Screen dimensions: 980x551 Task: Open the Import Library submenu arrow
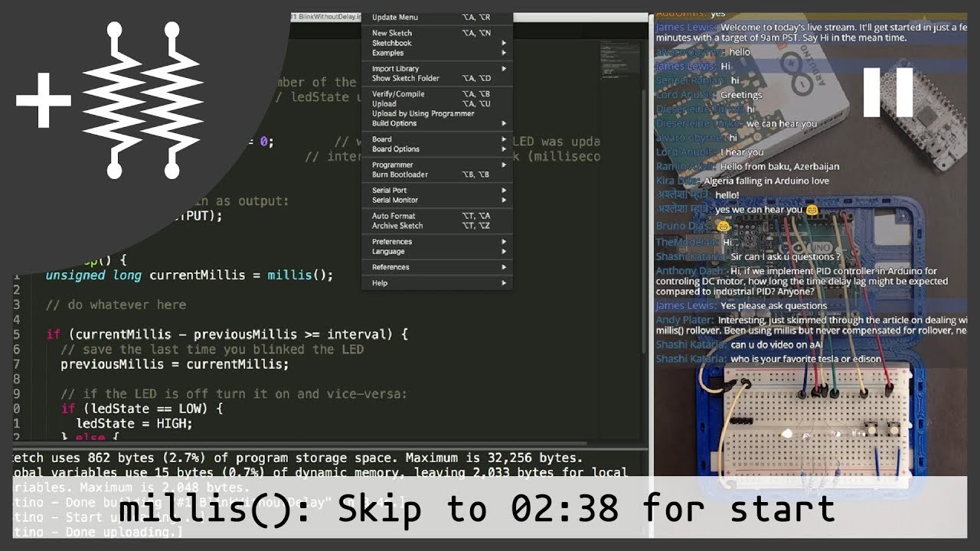point(504,68)
